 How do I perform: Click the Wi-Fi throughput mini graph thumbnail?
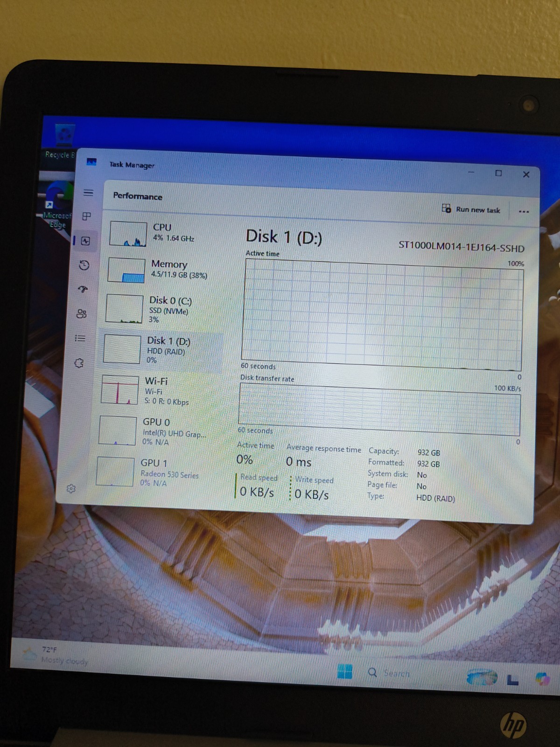point(120,390)
